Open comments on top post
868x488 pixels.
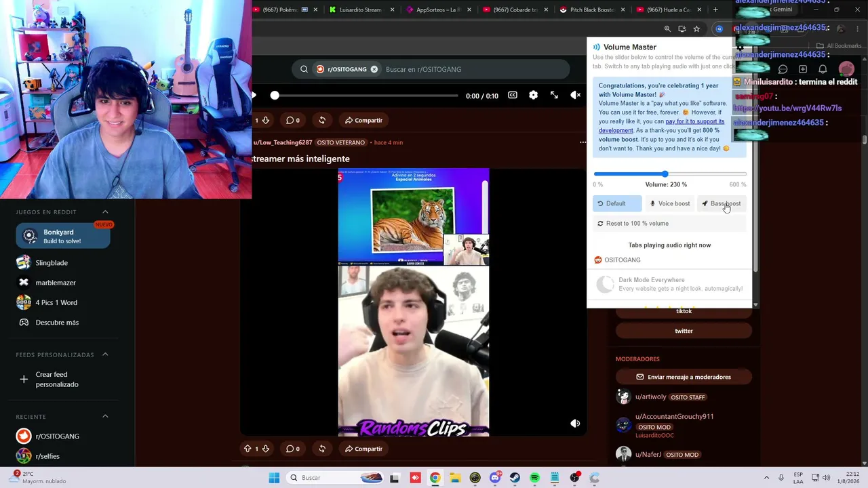292,121
